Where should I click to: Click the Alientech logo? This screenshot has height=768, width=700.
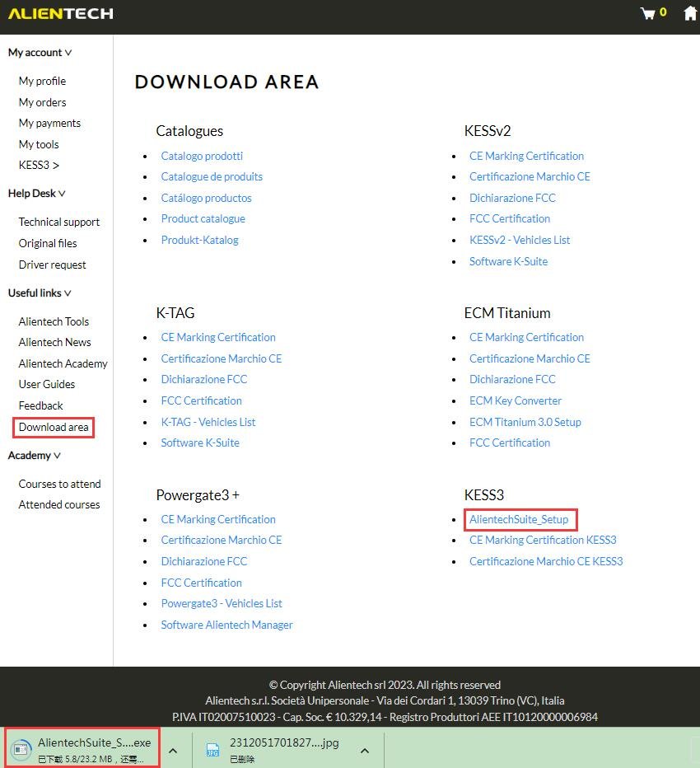[60, 13]
